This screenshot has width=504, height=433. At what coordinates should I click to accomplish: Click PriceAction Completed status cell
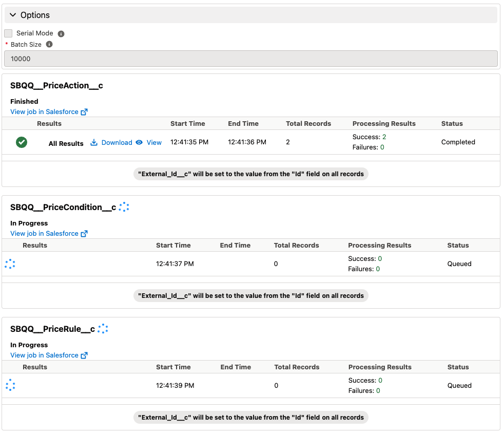[458, 142]
